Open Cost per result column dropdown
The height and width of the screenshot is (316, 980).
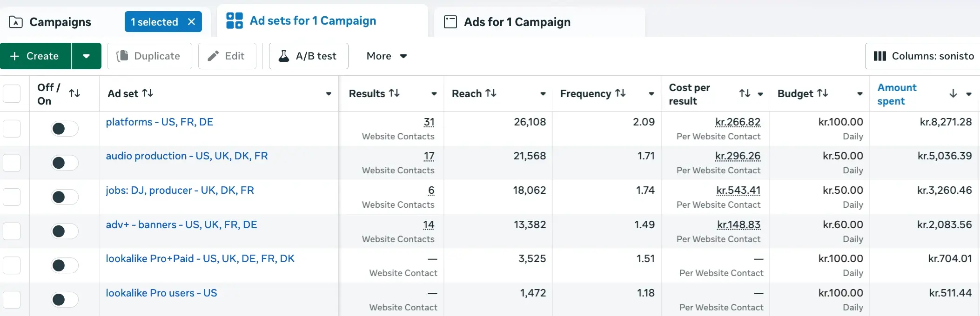click(x=760, y=94)
